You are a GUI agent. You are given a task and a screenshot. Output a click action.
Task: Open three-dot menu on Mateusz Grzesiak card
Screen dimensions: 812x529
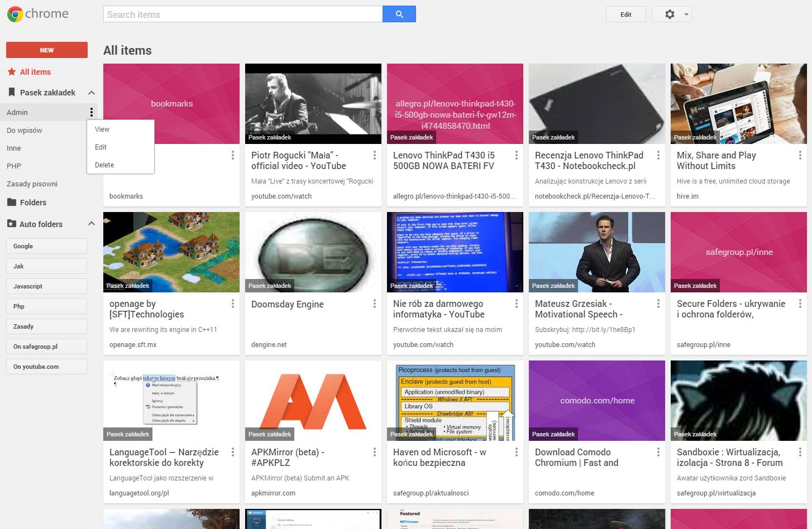(x=658, y=304)
